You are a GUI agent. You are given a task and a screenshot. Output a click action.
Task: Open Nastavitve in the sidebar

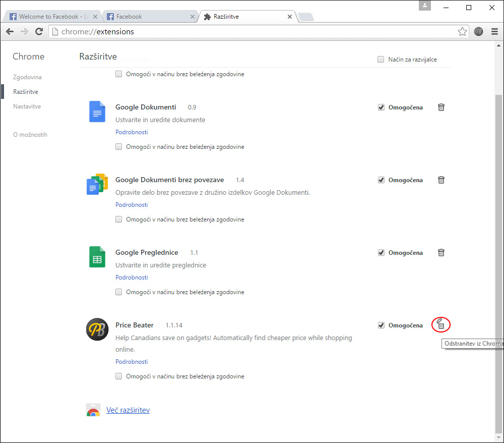27,106
